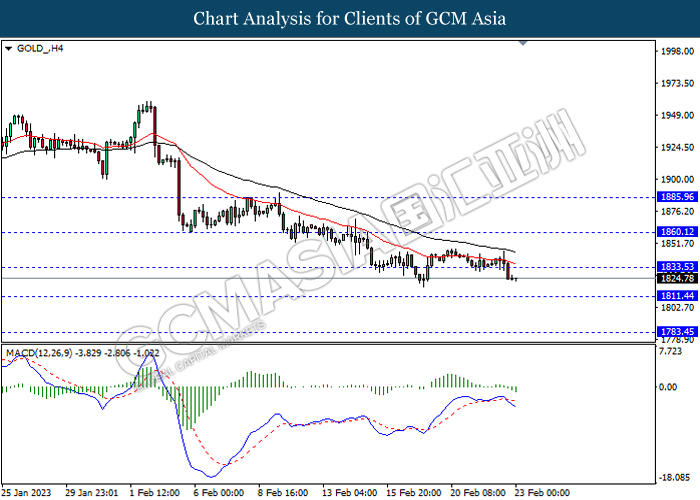Click the 8 Feb 16:00 time axis label

[x=283, y=493]
